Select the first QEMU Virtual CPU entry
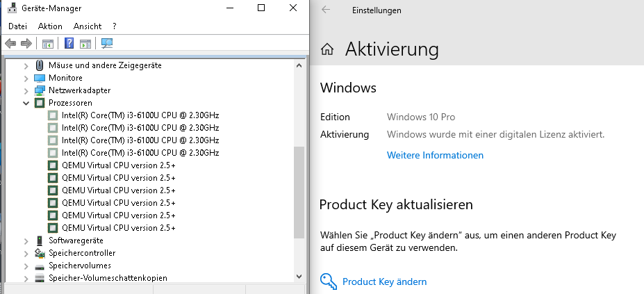644x294 pixels. [x=118, y=165]
